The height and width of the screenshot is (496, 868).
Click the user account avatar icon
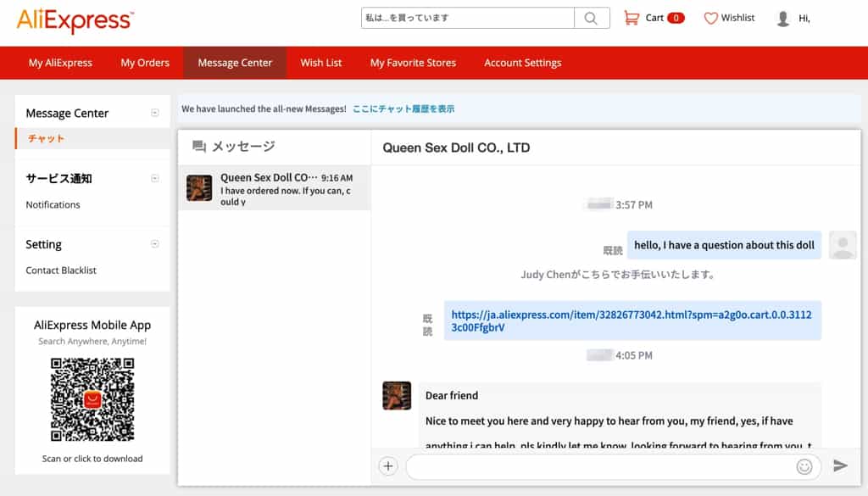pyautogui.click(x=782, y=19)
